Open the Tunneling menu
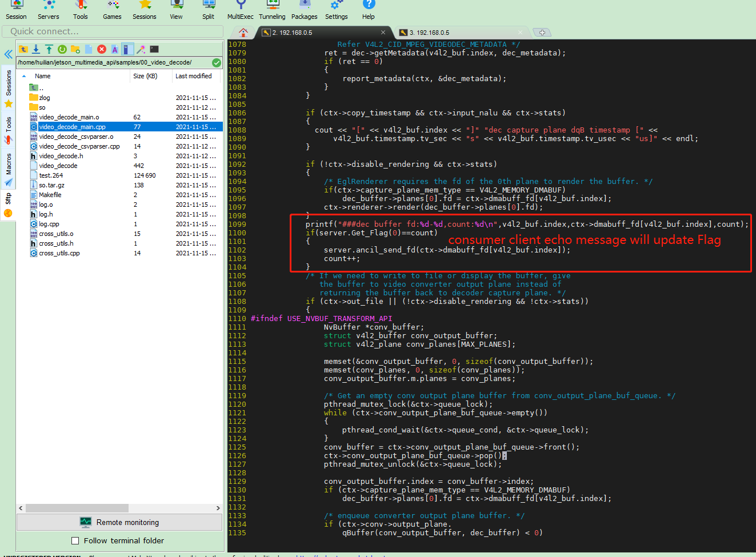This screenshot has height=557, width=756. tap(272, 10)
